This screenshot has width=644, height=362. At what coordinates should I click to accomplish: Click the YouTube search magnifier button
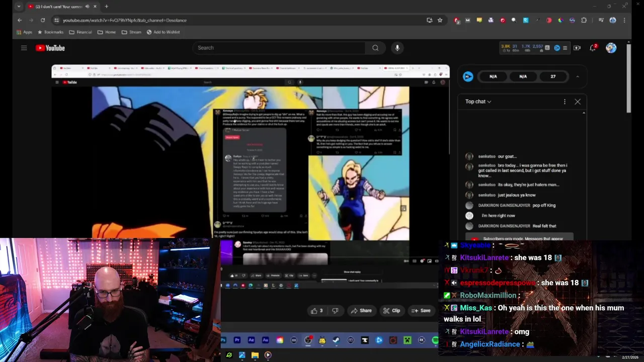375,48
